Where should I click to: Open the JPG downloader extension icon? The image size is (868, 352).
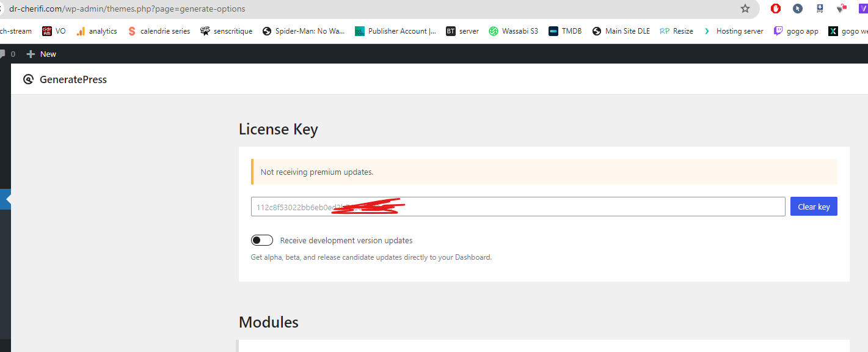pyautogui.click(x=820, y=9)
